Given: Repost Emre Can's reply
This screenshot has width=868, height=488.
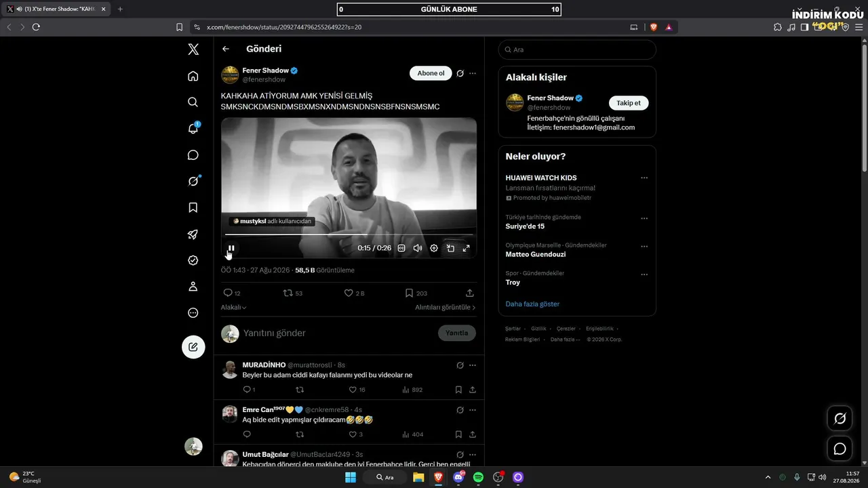Looking at the screenshot, I should pyautogui.click(x=300, y=434).
